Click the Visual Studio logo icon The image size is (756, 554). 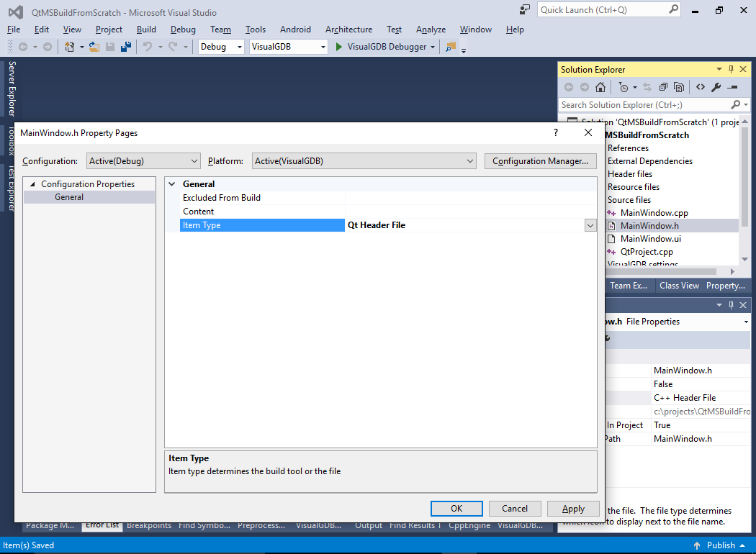pos(16,12)
